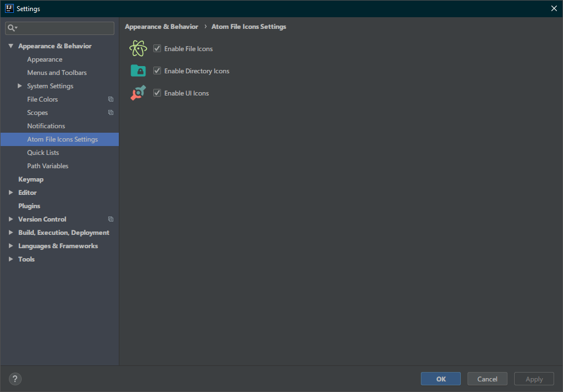Click the red and teal UI Icons image
This screenshot has height=392, width=563.
click(x=138, y=93)
